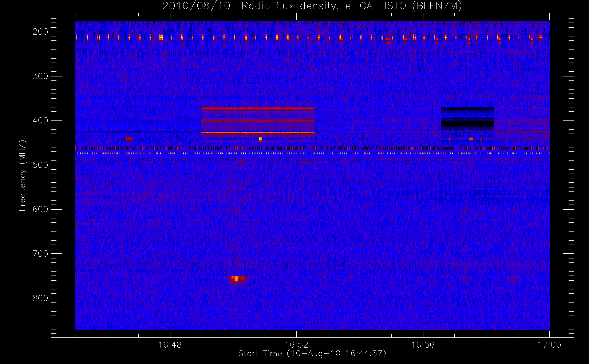Click the red horizontal band block near 16:50

coord(257,121)
